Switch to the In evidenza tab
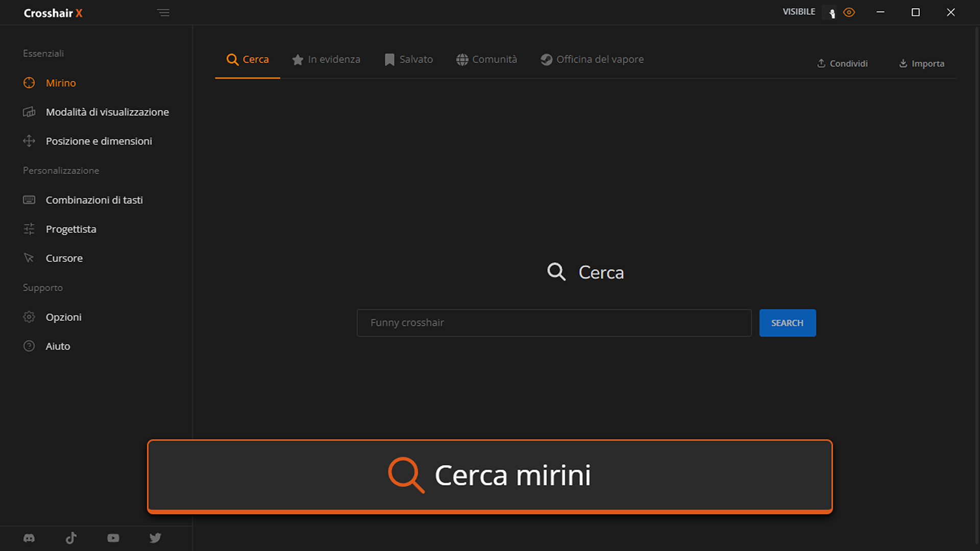The height and width of the screenshot is (551, 980). point(326,60)
